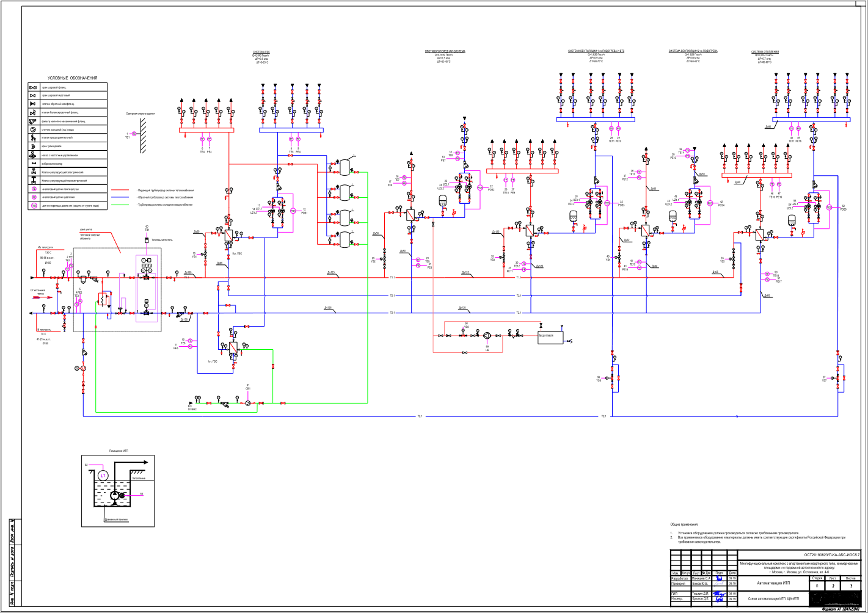This screenshot has width=868, height=613.
Task: Click the drainage pit pump in ИТП room sketch
Action: pyautogui.click(x=115, y=496)
